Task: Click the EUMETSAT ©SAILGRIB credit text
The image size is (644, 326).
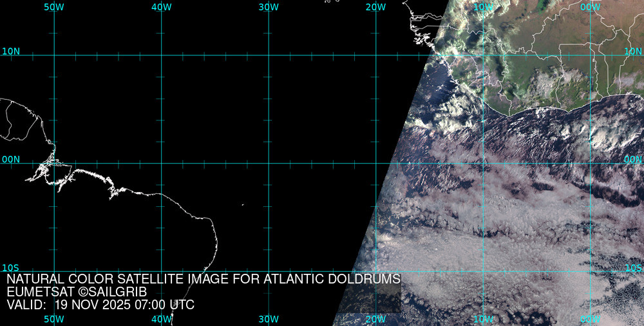Action: [x=77, y=292]
